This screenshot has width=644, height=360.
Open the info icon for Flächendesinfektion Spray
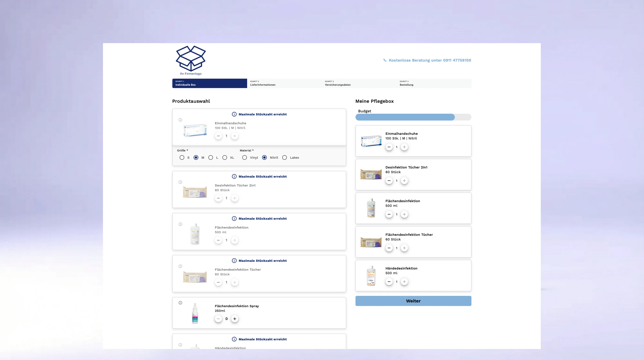[180, 303]
